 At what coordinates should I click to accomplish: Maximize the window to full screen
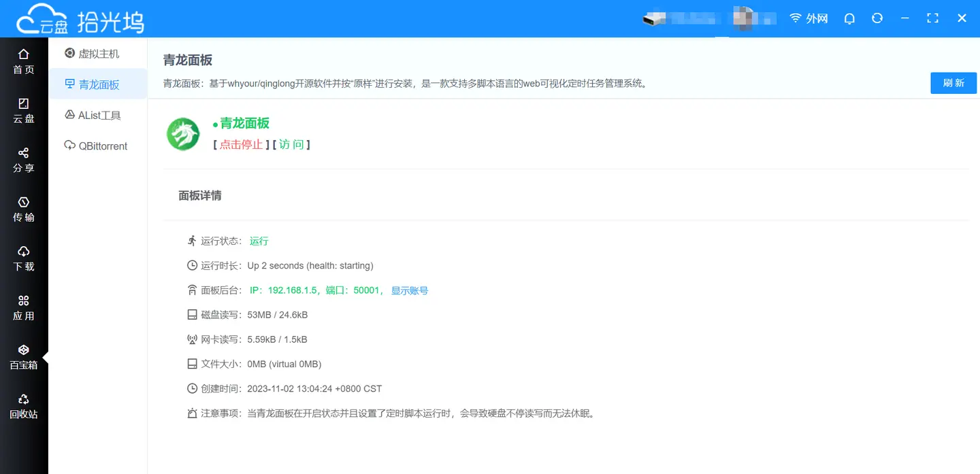click(933, 18)
